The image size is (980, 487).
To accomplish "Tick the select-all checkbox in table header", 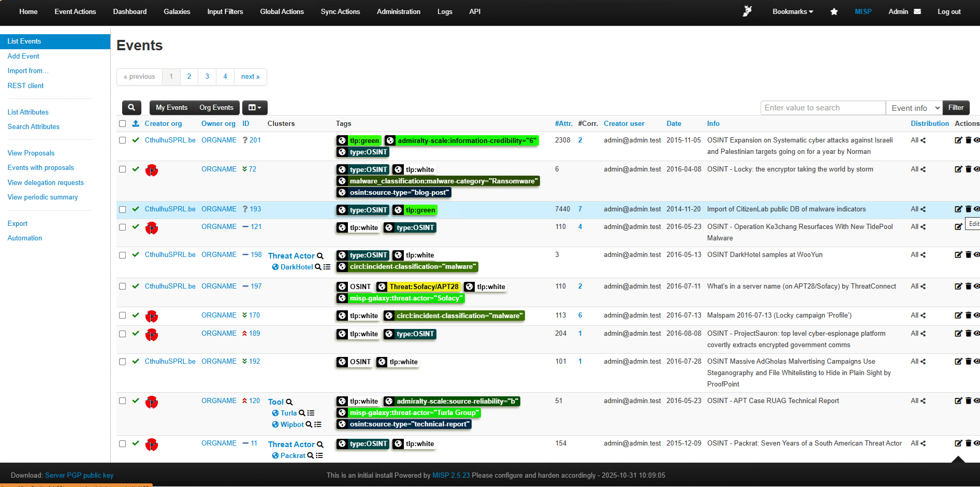I will click(123, 124).
